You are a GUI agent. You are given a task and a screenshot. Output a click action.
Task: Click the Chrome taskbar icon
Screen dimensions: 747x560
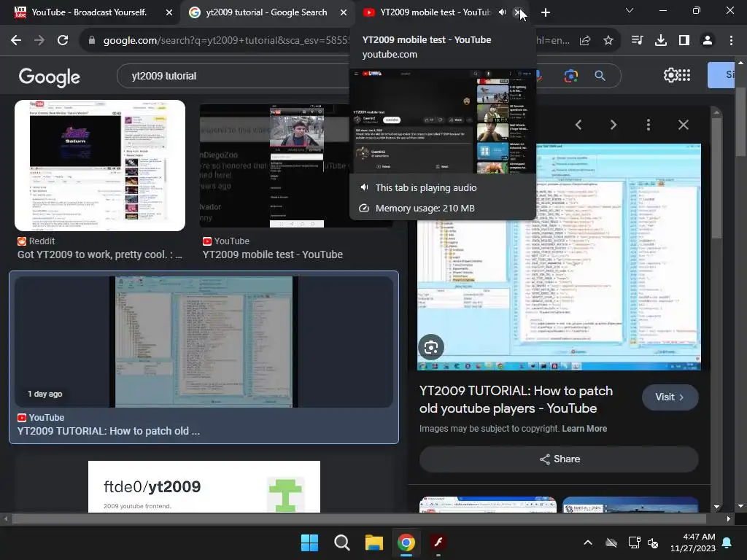[x=406, y=542]
